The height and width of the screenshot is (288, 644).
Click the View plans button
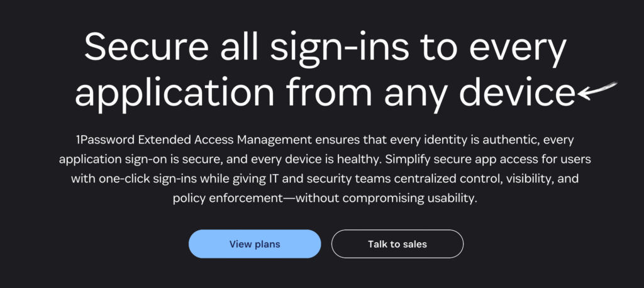coord(255,244)
